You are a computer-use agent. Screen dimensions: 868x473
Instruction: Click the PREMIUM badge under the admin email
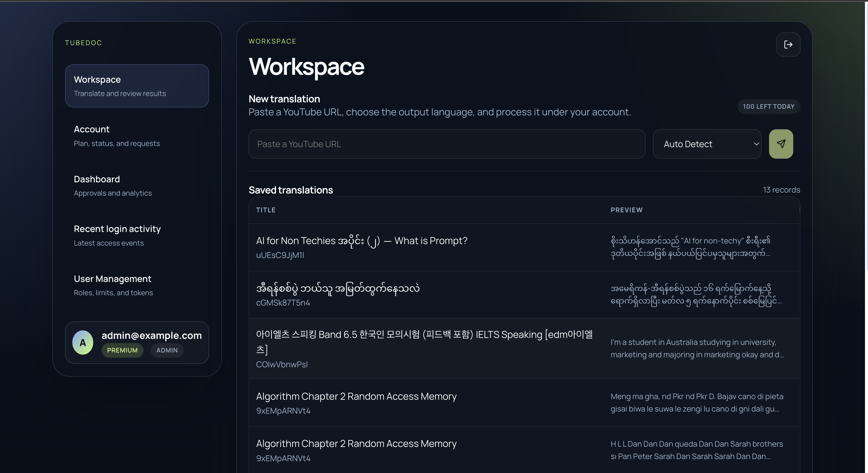click(x=122, y=350)
